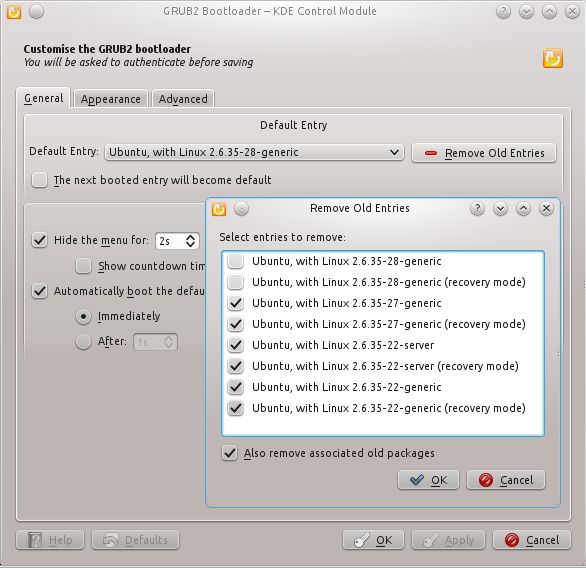Viewport: 586px width, 568px height.
Task: Uncheck Ubuntu Linux 2.6.35-22-server entry
Action: click(x=235, y=345)
